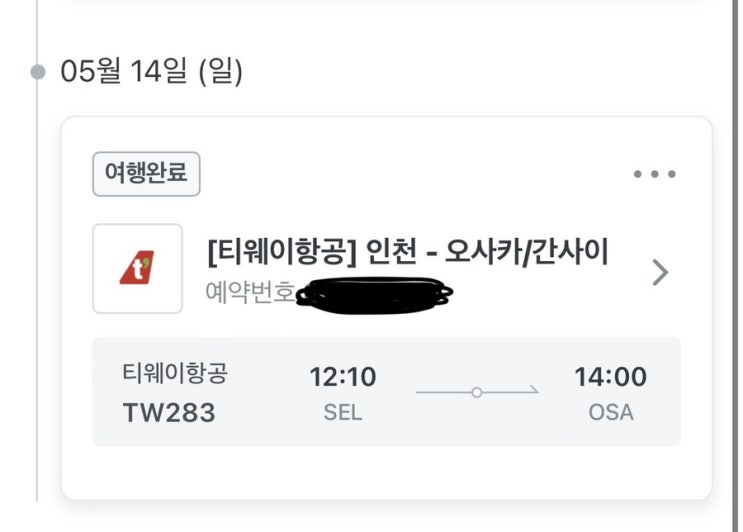The width and height of the screenshot is (743, 532).
Task: Expand booking details with right chevron
Action: pyautogui.click(x=660, y=272)
